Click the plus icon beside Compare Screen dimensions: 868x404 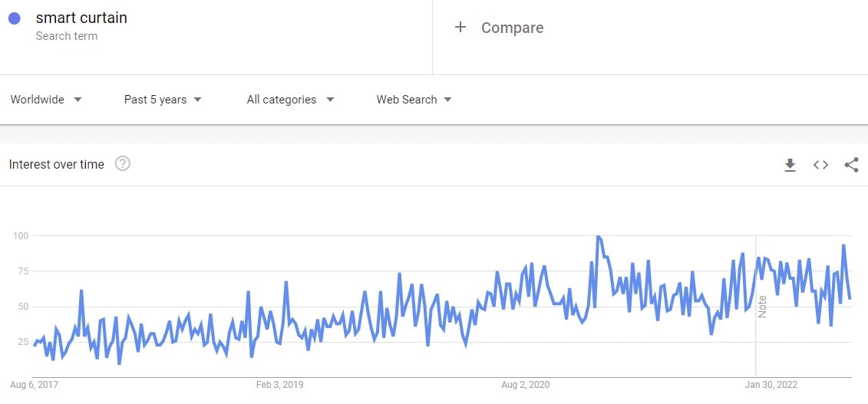click(460, 28)
